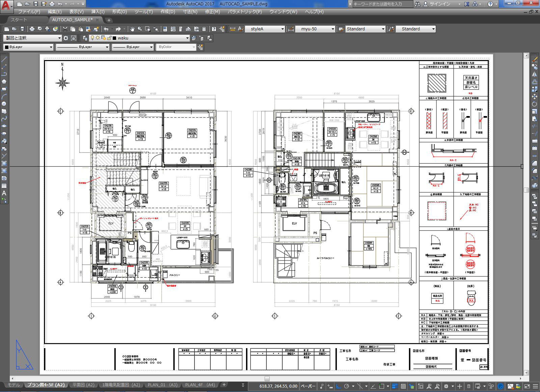Open the waku layer dropdown

click(188, 38)
